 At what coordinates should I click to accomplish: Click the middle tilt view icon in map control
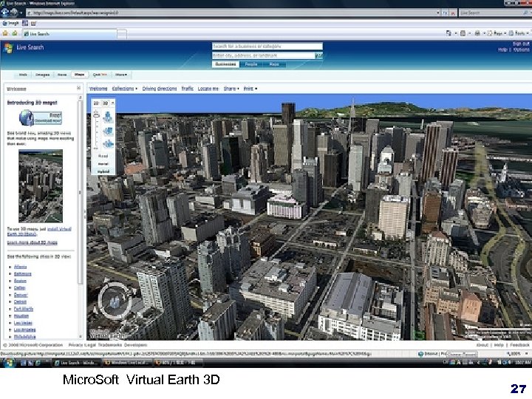(108, 131)
